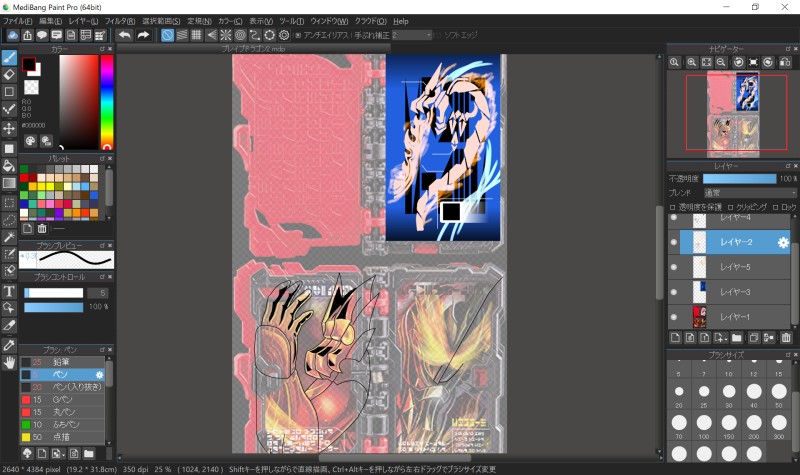Open the ブレンド mode dropdown
Screen dimensions: 800x475
pos(749,193)
